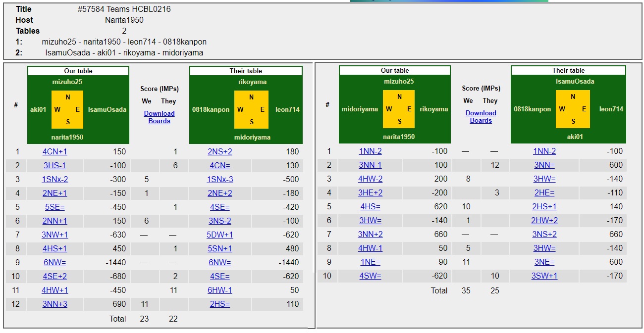Open the 1SNx-3 contract link
The width and height of the screenshot is (644, 333).
click(219, 179)
